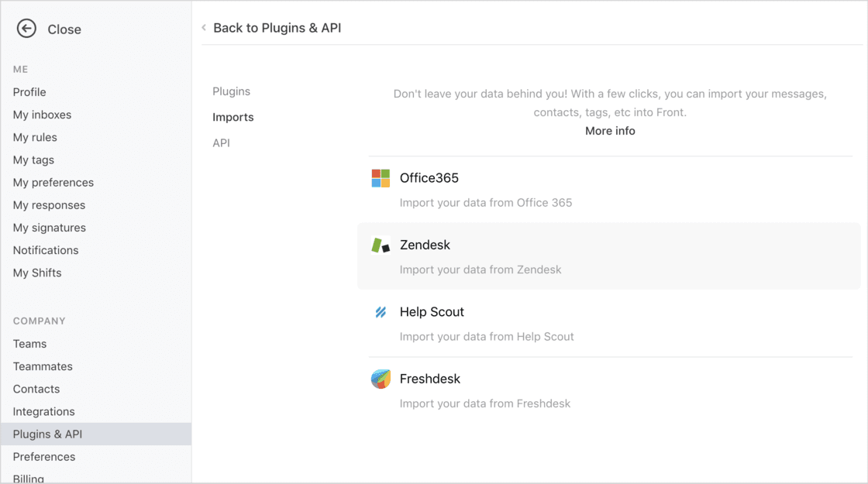Select the API tab
This screenshot has width=868, height=484.
(221, 142)
